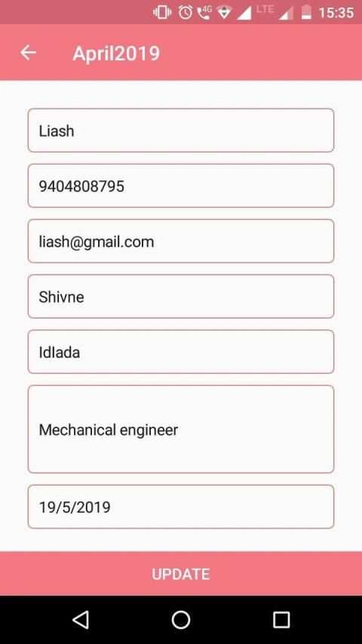Screen dimensions: 362x644
Task: Tap the Android back navigation triangle
Action: [81, 619]
